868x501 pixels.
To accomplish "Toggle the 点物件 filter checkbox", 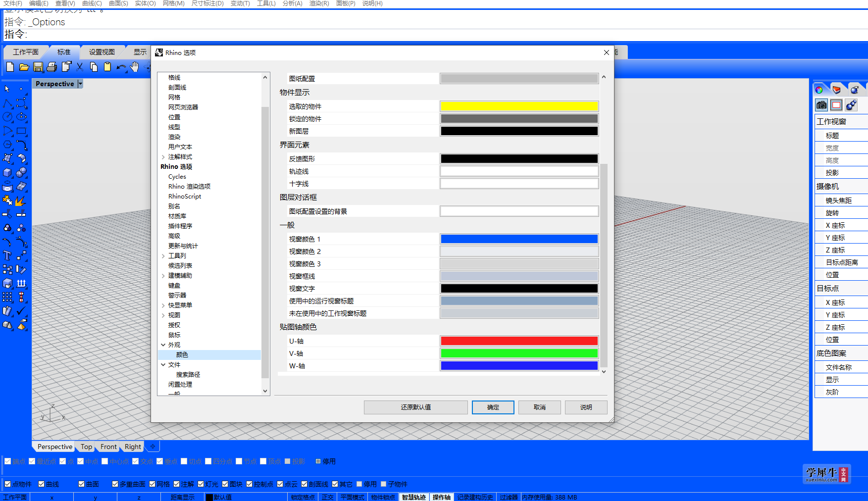I will click(7, 484).
